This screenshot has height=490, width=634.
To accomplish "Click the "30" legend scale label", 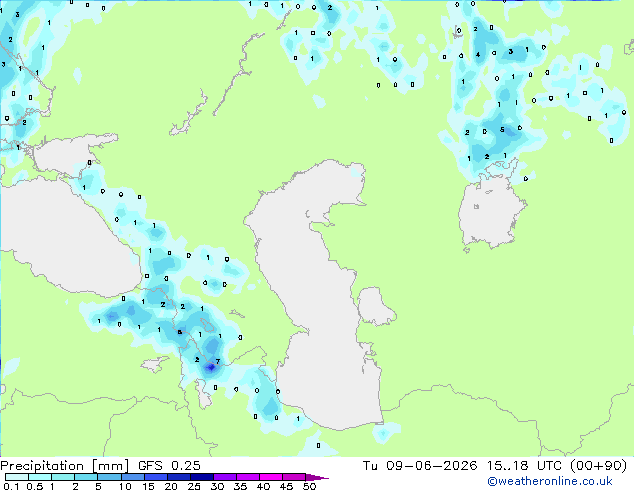I will point(217,486).
